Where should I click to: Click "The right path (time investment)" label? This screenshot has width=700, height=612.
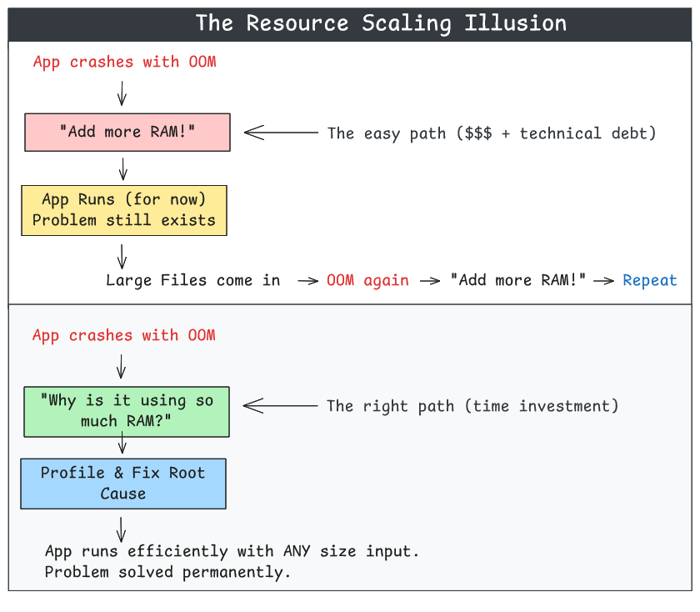[x=472, y=406]
